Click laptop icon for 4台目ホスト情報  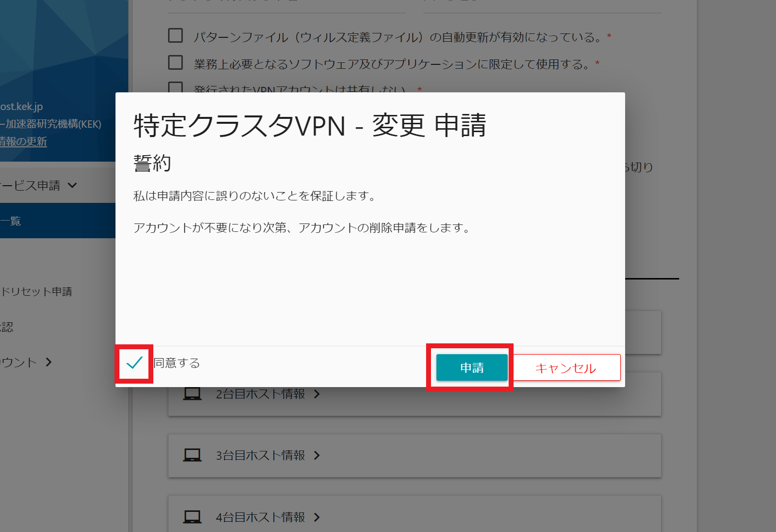click(x=192, y=517)
